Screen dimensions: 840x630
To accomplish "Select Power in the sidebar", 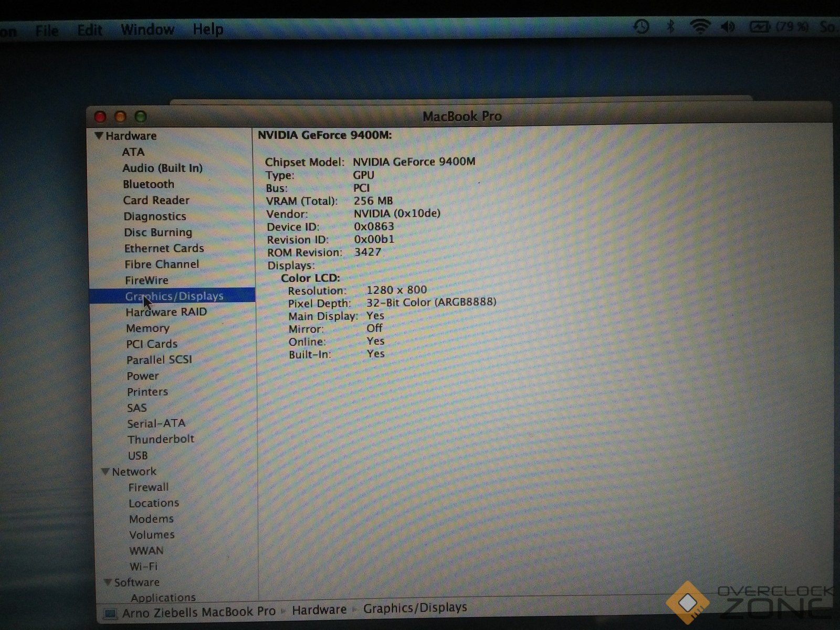I will (x=142, y=376).
